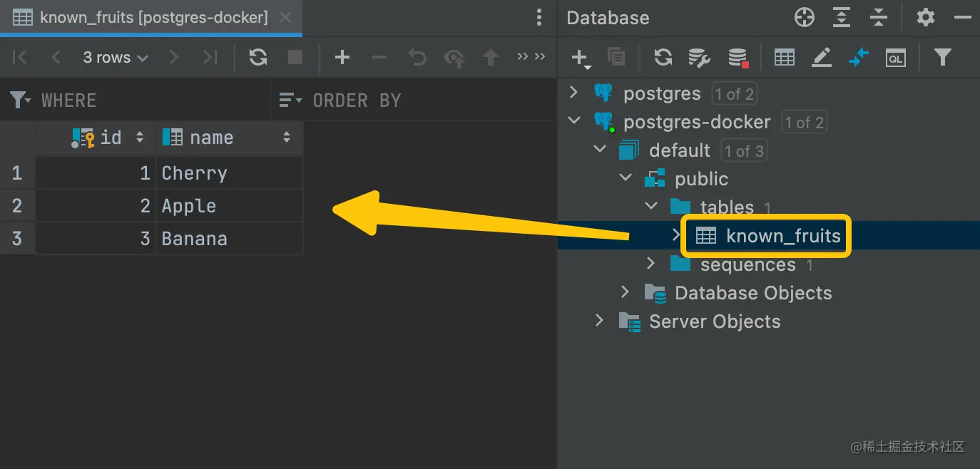This screenshot has width=980, height=469.
Task: Click '1 of 2' badge beside postgres
Action: (735, 93)
